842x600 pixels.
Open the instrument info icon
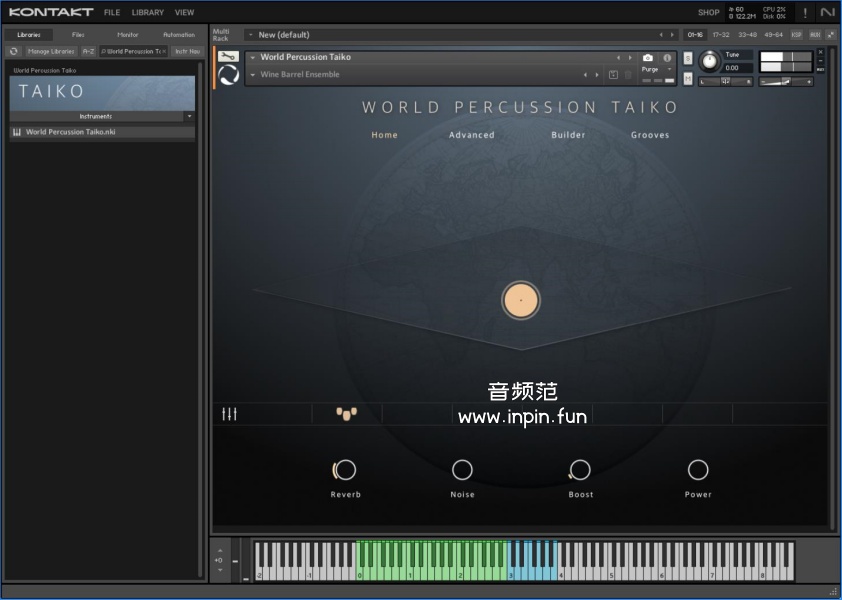667,57
